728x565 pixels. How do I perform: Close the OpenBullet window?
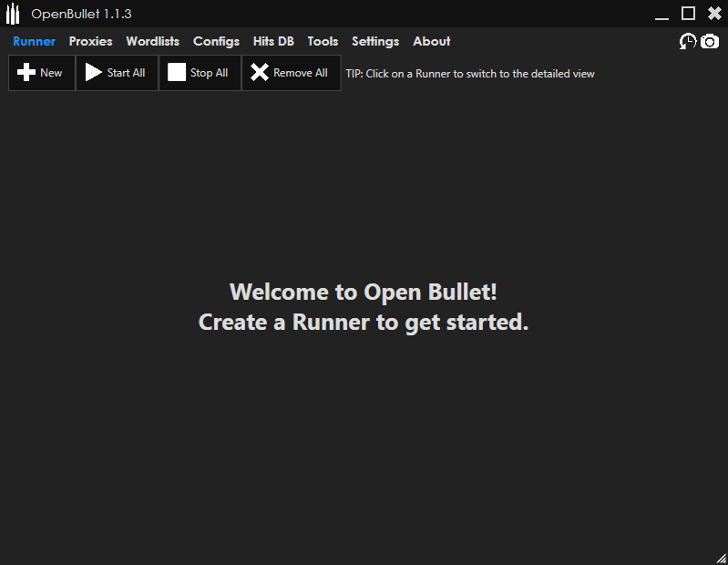point(714,14)
